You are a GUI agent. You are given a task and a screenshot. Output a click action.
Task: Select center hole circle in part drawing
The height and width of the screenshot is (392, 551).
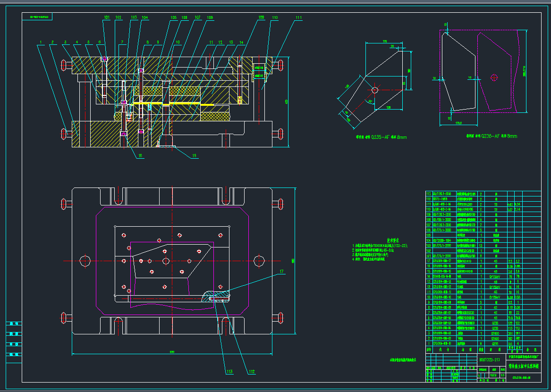(x=374, y=89)
